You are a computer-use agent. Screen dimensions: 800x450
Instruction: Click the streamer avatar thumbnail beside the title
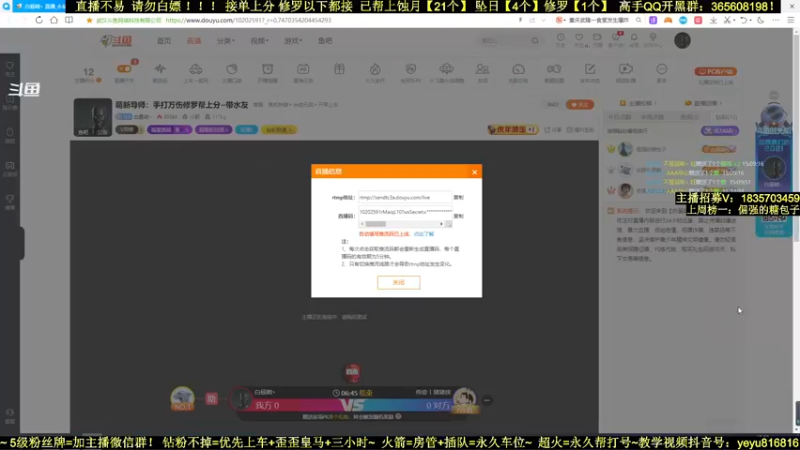[x=92, y=117]
